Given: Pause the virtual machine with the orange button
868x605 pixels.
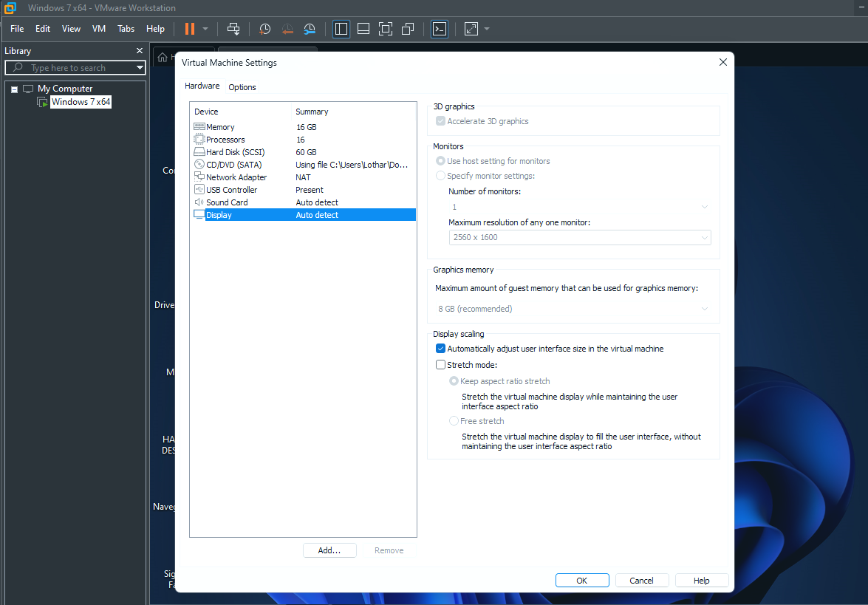Looking at the screenshot, I should point(190,29).
